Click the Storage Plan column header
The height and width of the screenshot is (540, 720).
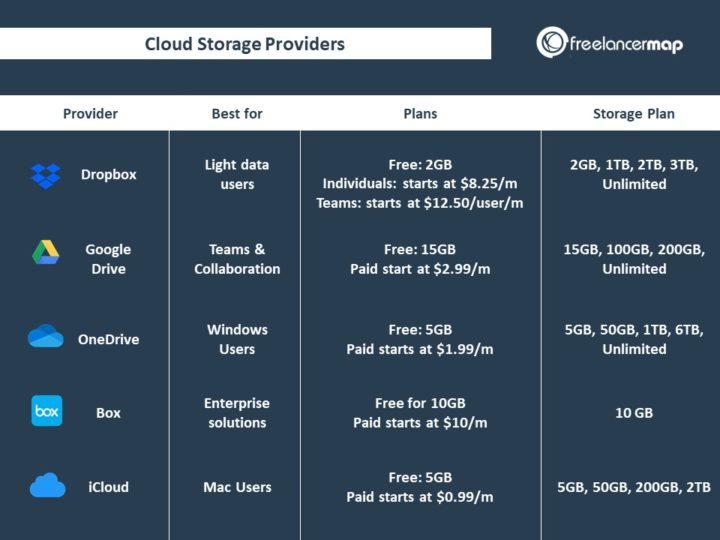point(633,113)
